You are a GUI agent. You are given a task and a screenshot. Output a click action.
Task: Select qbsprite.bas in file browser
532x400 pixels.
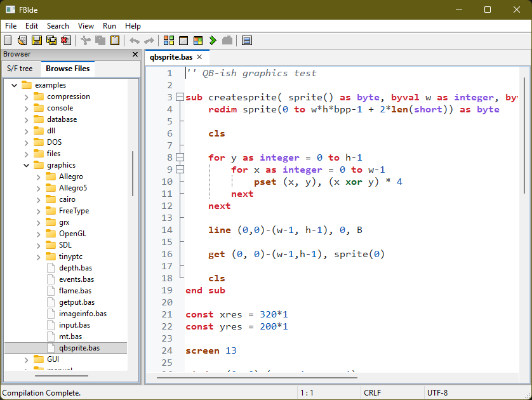point(79,348)
